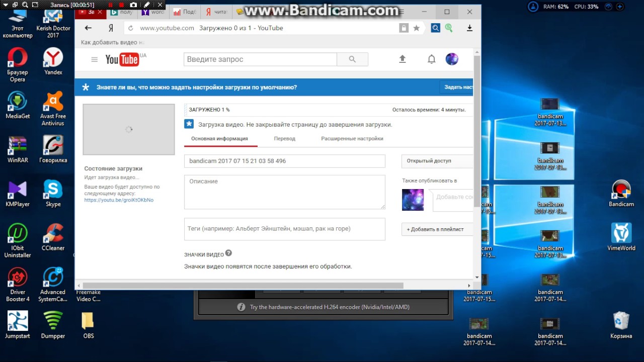Click the YouTube search field Введите запрос
This screenshot has height=362, width=644.
pos(260,59)
